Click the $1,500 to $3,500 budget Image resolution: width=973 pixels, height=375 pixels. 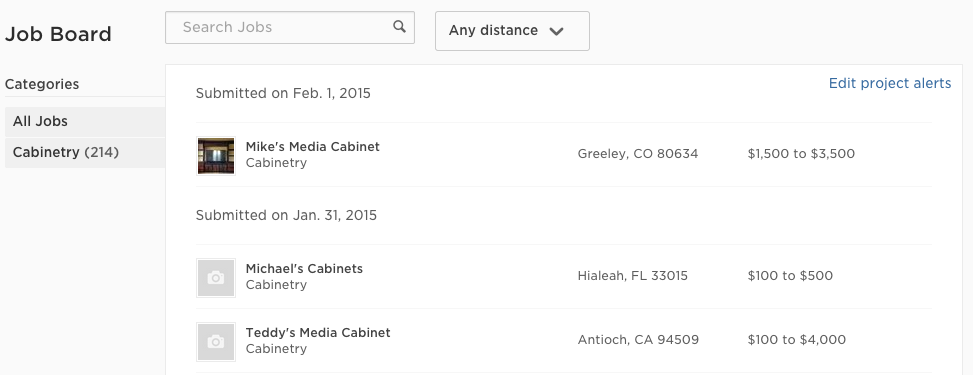(x=801, y=154)
